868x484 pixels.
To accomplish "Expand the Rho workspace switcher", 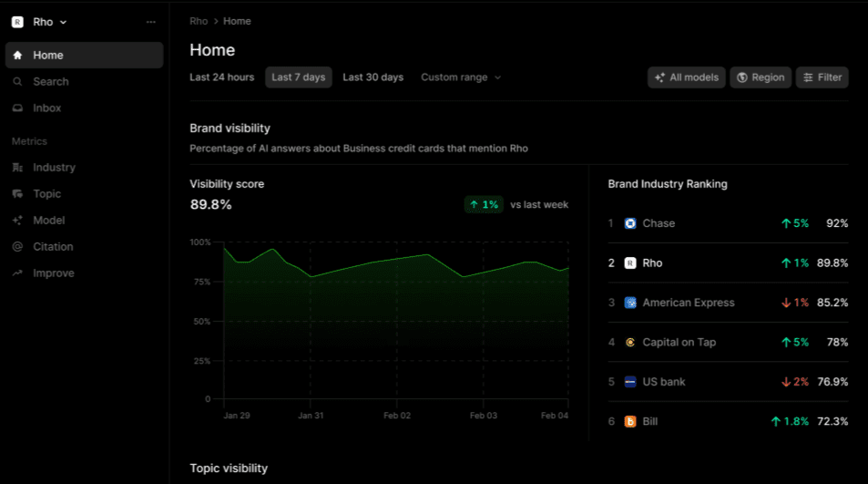I will pyautogui.click(x=41, y=22).
